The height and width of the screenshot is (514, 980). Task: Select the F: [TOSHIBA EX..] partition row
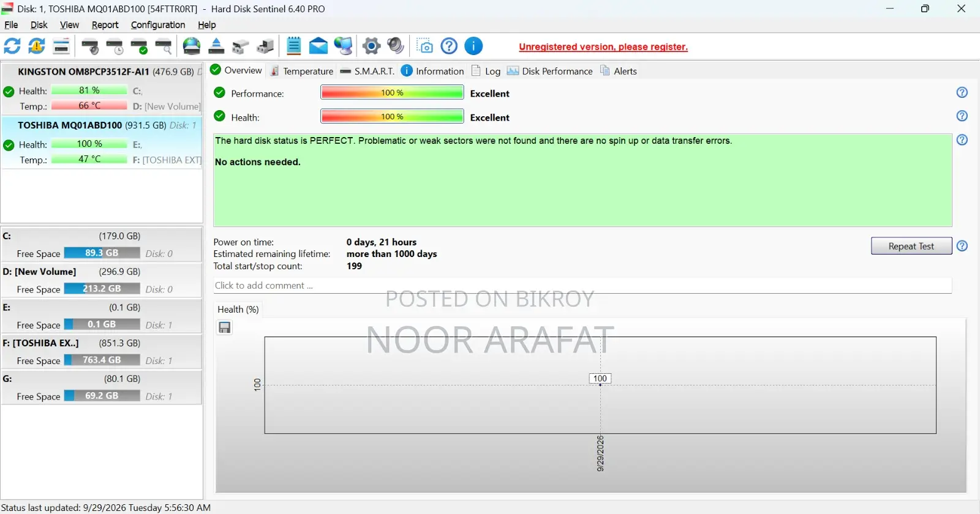102,352
